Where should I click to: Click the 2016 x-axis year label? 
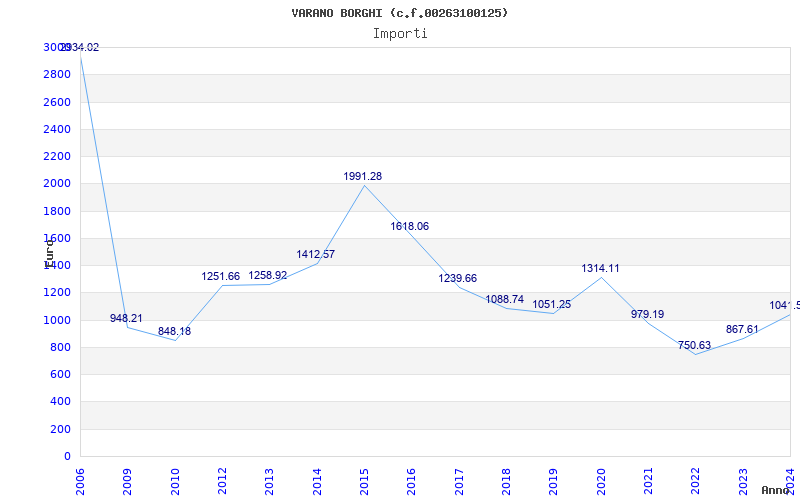click(411, 482)
